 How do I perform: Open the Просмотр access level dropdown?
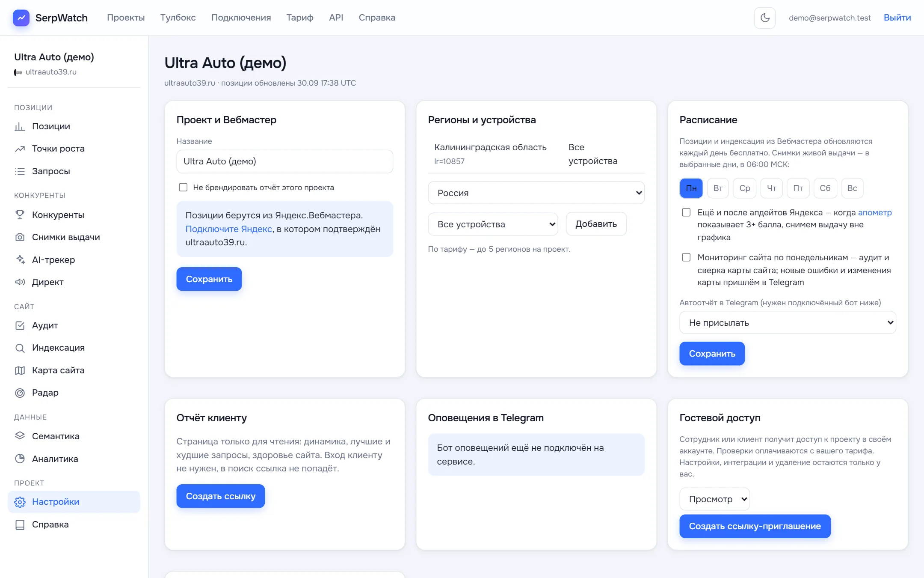point(714,499)
